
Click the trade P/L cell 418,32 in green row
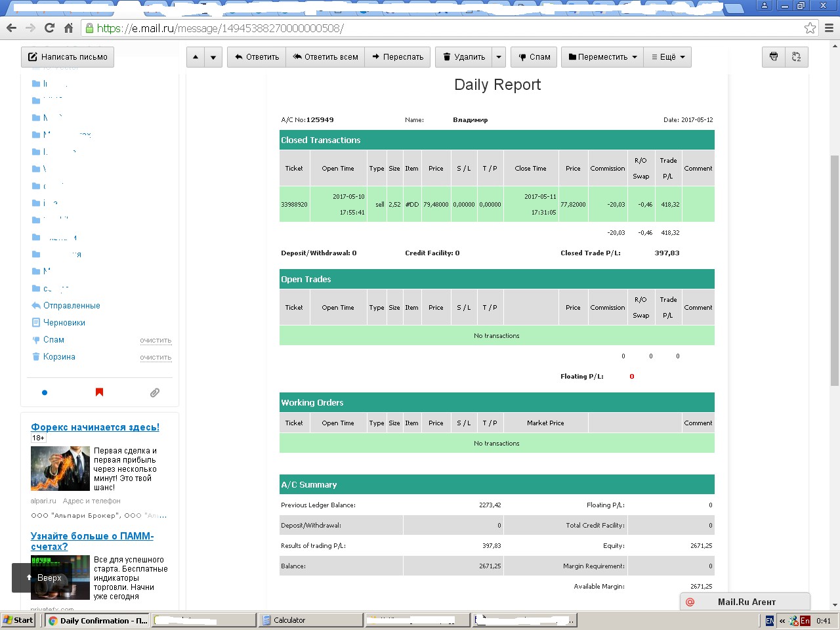670,205
